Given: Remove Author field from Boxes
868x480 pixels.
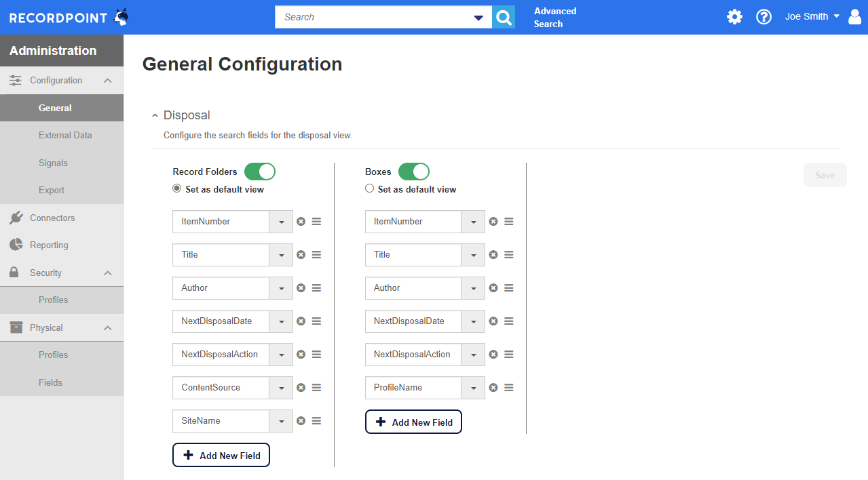Looking at the screenshot, I should [493, 288].
